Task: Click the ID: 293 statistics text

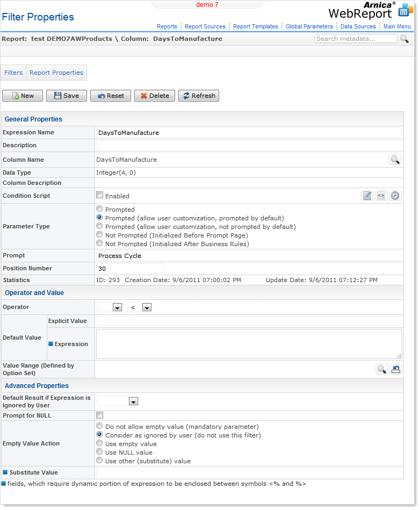Action: (x=108, y=280)
